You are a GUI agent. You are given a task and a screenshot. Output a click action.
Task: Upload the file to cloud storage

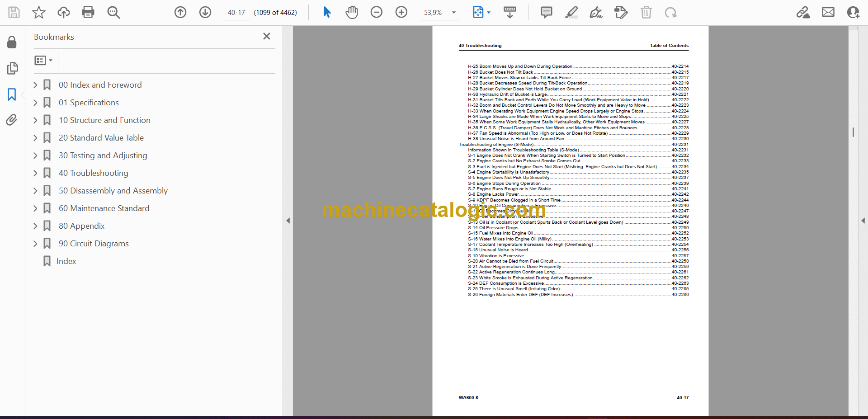[x=64, y=12]
